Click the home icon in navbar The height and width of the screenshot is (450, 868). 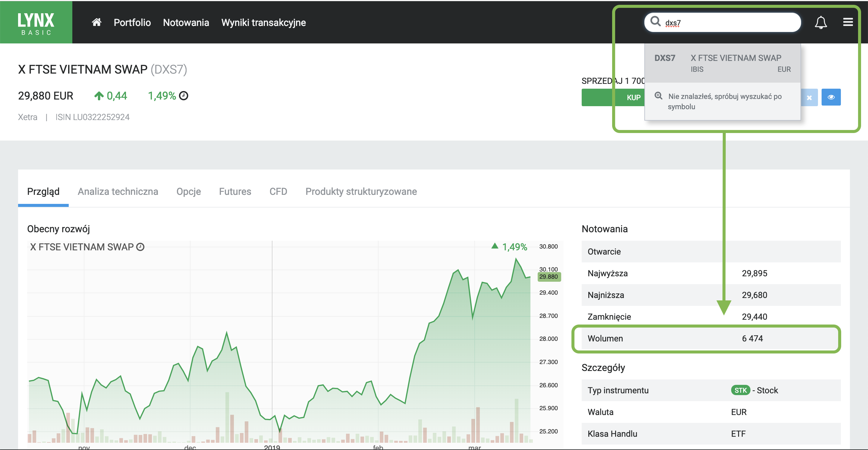pyautogui.click(x=96, y=22)
